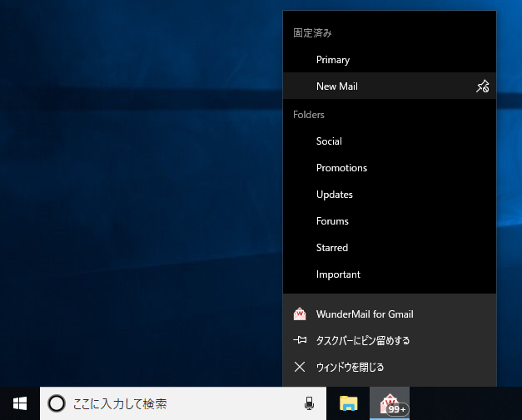Open File Explorer from the taskbar

point(348,403)
